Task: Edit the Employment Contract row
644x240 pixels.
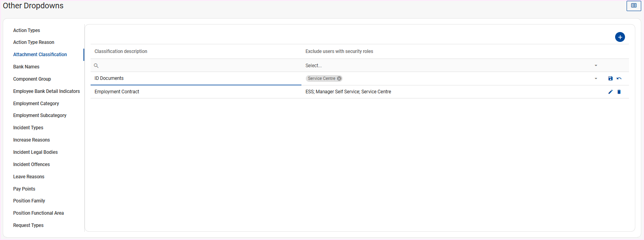Action: [610, 92]
